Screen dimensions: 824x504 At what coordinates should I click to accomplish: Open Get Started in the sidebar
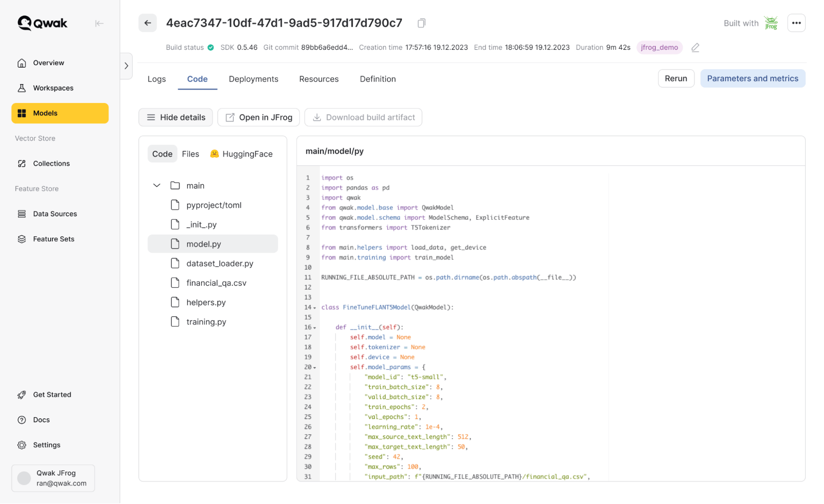60,394
